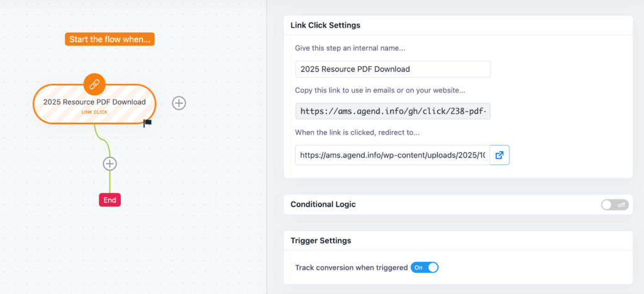
Task: Click the black flag icon on the step
Action: coord(148,123)
